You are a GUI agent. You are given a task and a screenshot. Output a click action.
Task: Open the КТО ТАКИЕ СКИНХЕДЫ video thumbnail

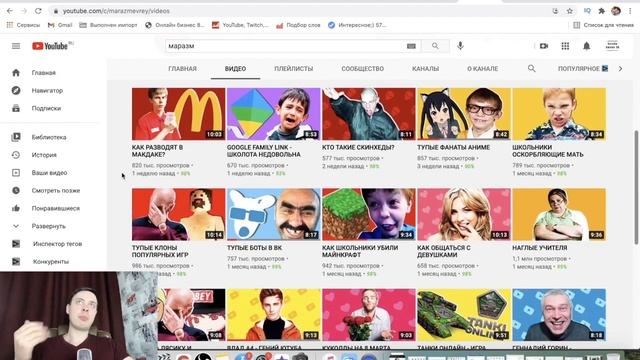pos(369,114)
